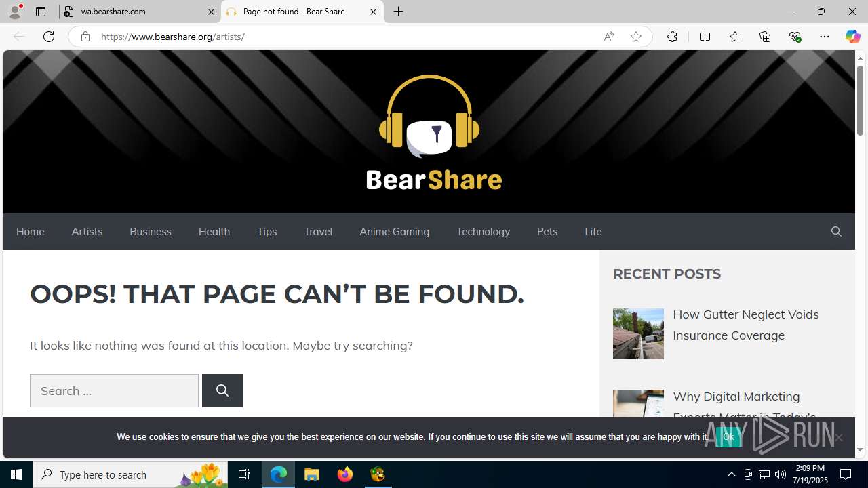Open the Copilot sidebar
Image resolution: width=868 pixels, height=488 pixels.
coord(852,37)
